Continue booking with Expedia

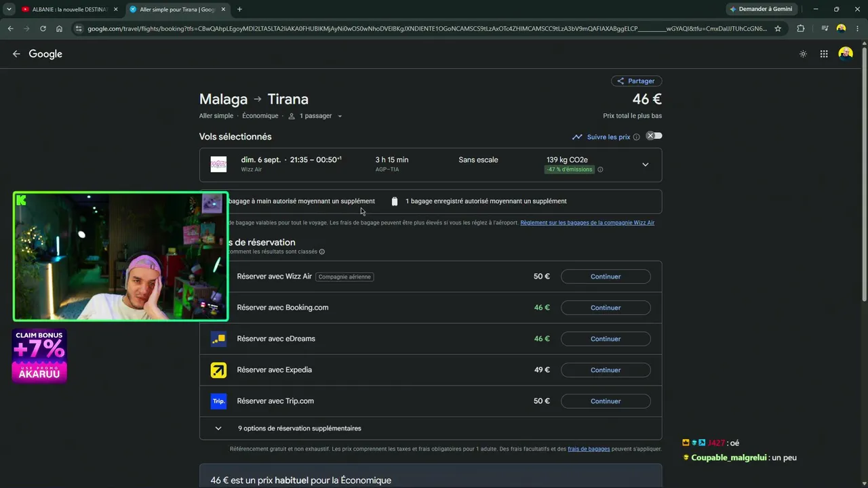tap(606, 370)
